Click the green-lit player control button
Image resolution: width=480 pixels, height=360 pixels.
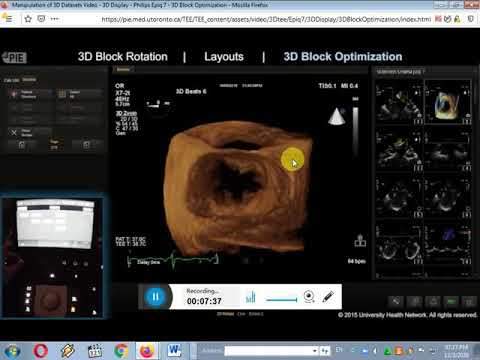pos(451,302)
